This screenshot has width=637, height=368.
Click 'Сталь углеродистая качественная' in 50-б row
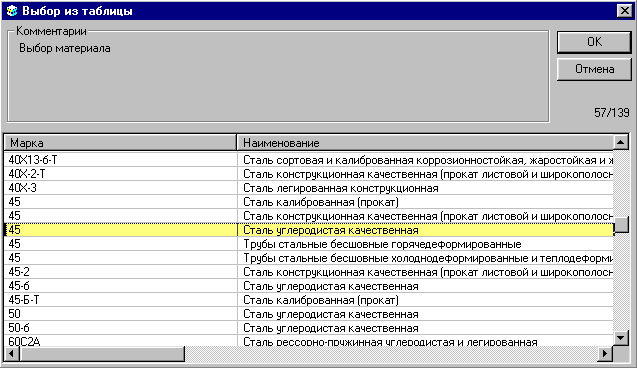[x=425, y=328]
